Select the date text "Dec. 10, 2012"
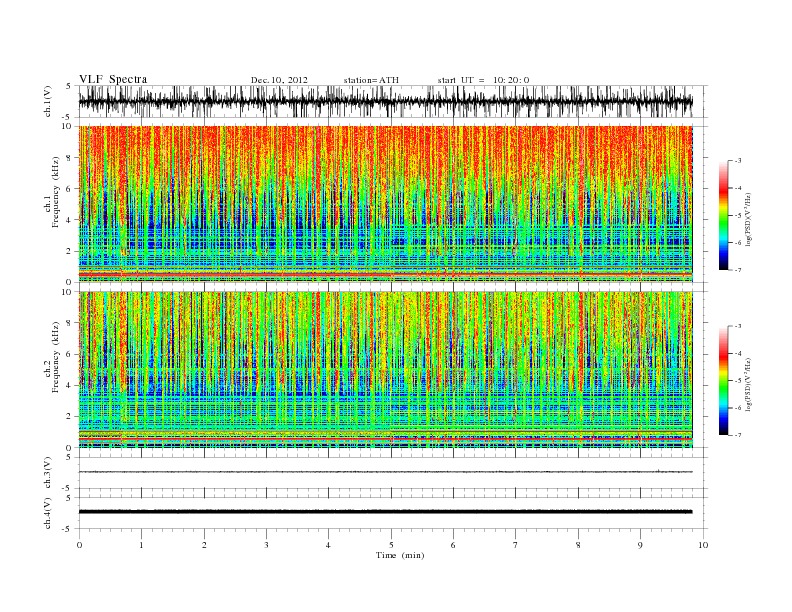This screenshot has width=792, height=612. 279,80
